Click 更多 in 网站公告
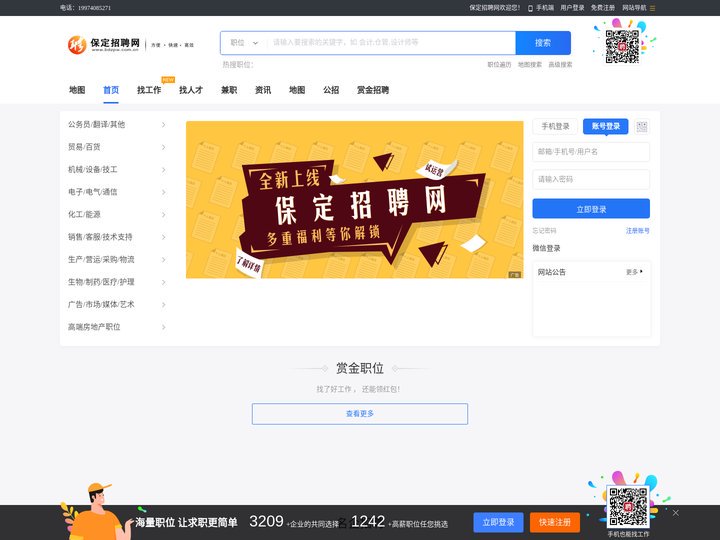 (634, 272)
